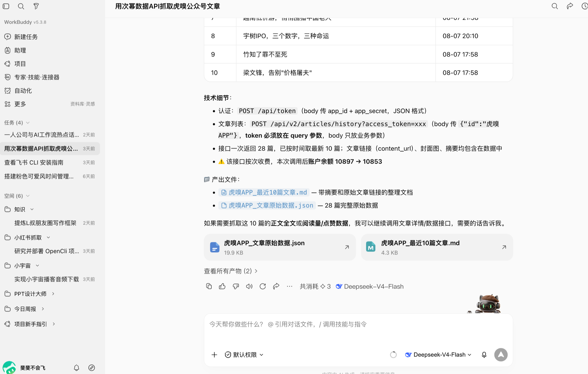Click Deepseek-V4-Flash label under response
Screen dimensions: 588x374
pyautogui.click(x=370, y=286)
